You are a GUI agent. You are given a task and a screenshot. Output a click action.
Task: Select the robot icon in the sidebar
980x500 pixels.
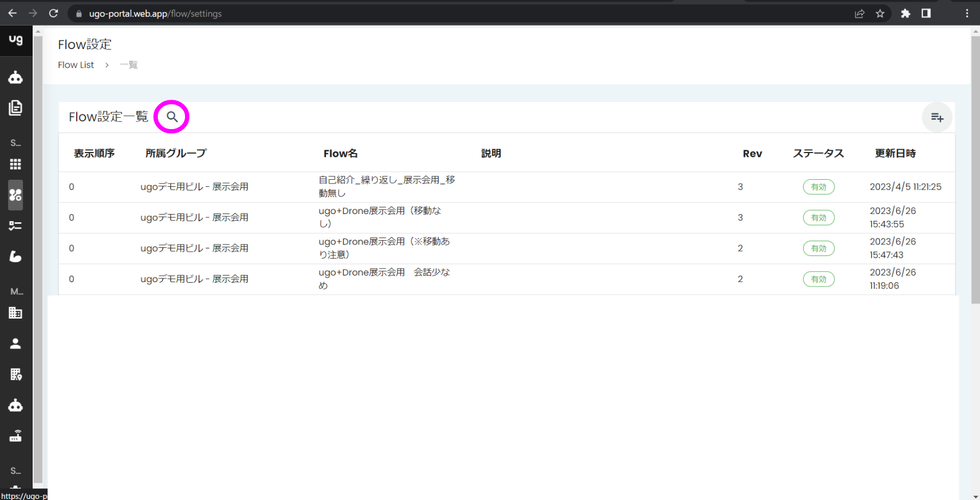(x=16, y=77)
